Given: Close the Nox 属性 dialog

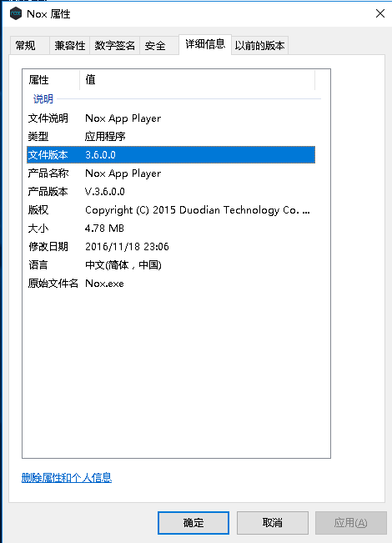Looking at the screenshot, I should (379, 13).
